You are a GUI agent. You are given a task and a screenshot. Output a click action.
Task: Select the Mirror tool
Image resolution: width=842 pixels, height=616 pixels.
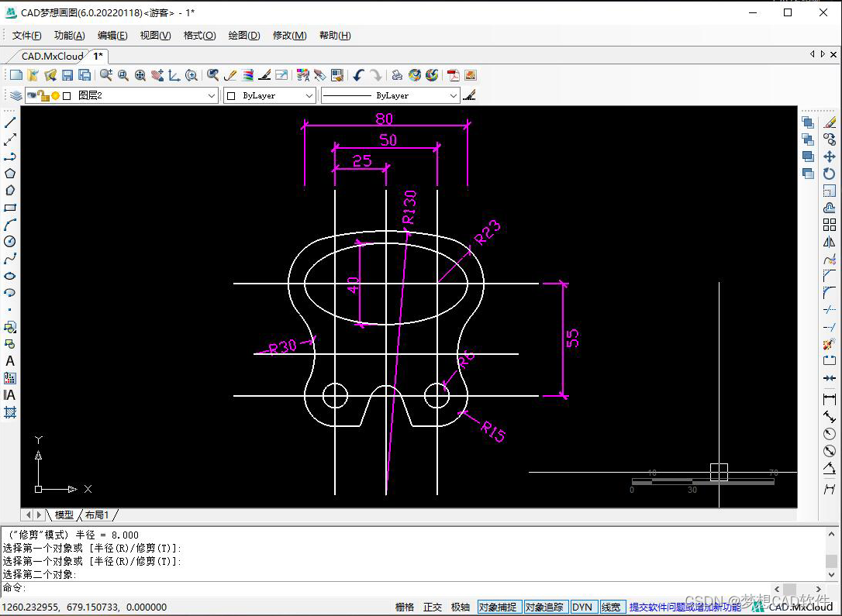(830, 242)
